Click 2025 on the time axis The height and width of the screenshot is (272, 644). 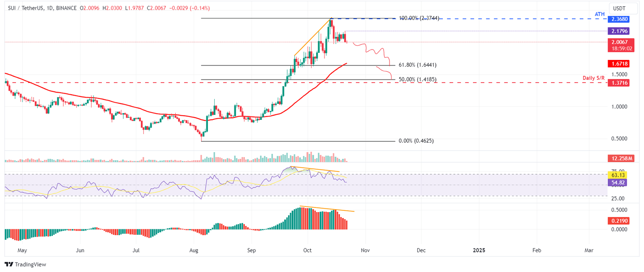pyautogui.click(x=478, y=250)
